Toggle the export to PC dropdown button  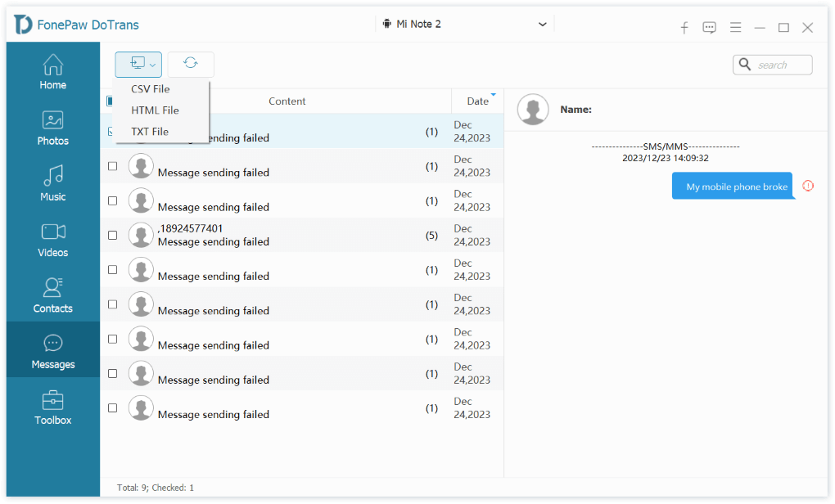pos(138,64)
